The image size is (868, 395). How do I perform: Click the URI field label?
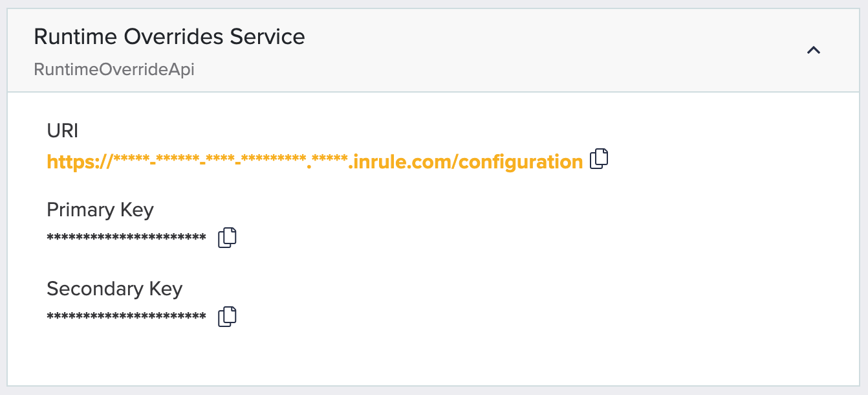(x=63, y=131)
